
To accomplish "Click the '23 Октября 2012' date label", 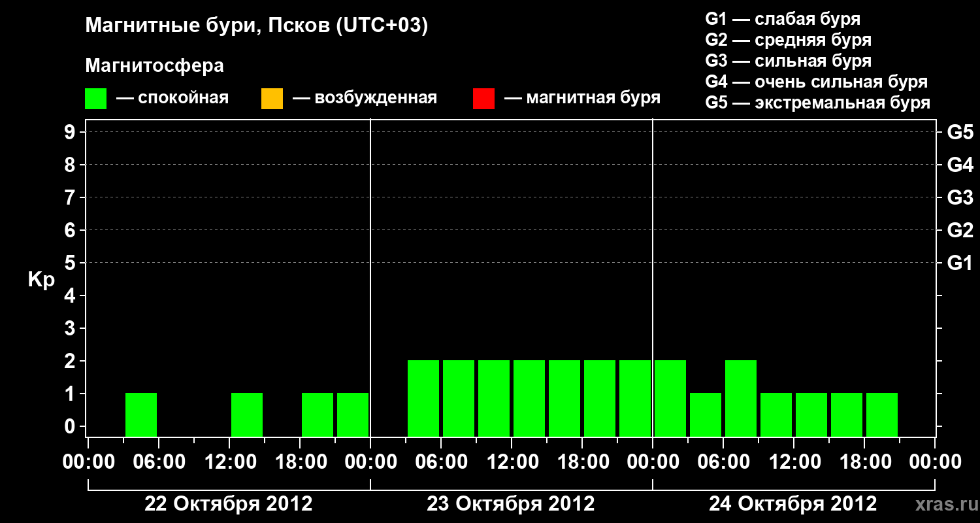I will coord(511,504).
